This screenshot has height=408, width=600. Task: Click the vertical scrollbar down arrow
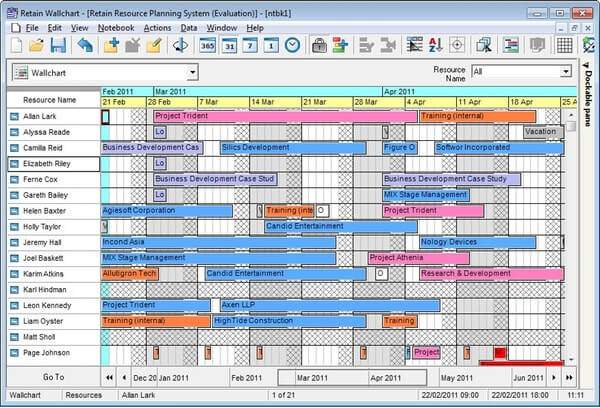[x=571, y=359]
